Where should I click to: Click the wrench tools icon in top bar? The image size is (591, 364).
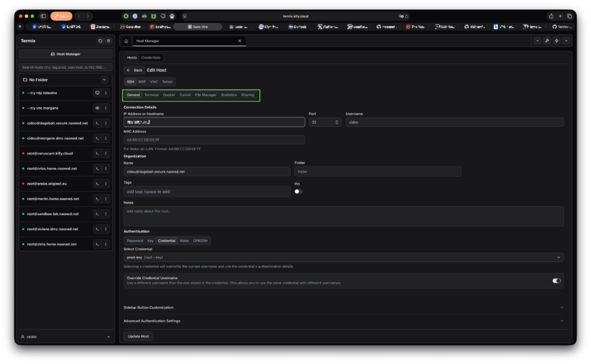coord(547,40)
